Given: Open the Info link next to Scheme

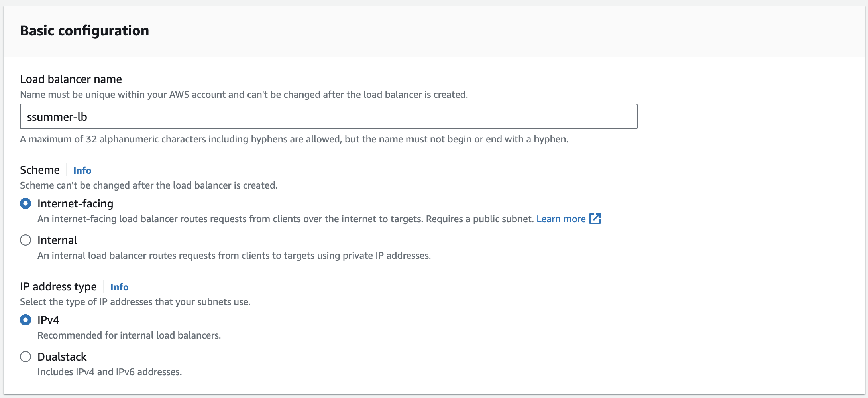Looking at the screenshot, I should click(82, 170).
